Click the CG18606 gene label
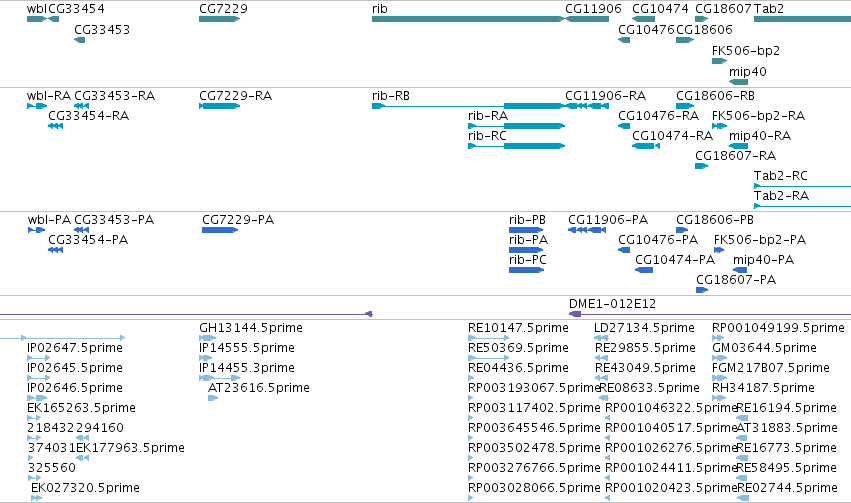Image resolution: width=851 pixels, height=503 pixels. coord(704,29)
